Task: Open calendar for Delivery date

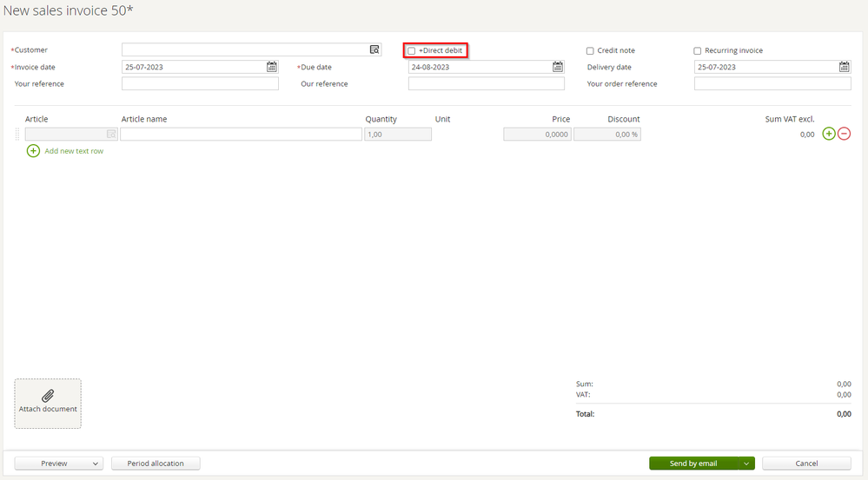Action: coord(845,67)
